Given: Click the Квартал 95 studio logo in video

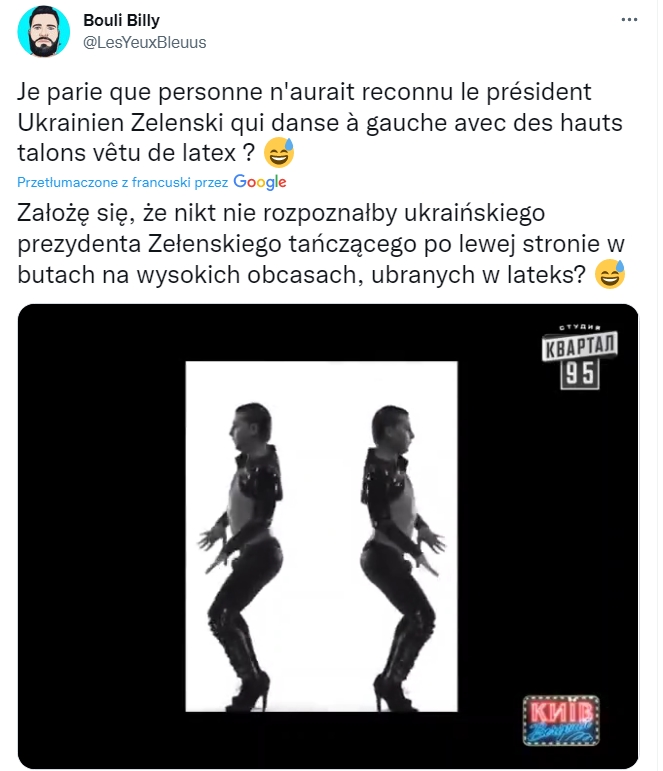Looking at the screenshot, I should 579,356.
